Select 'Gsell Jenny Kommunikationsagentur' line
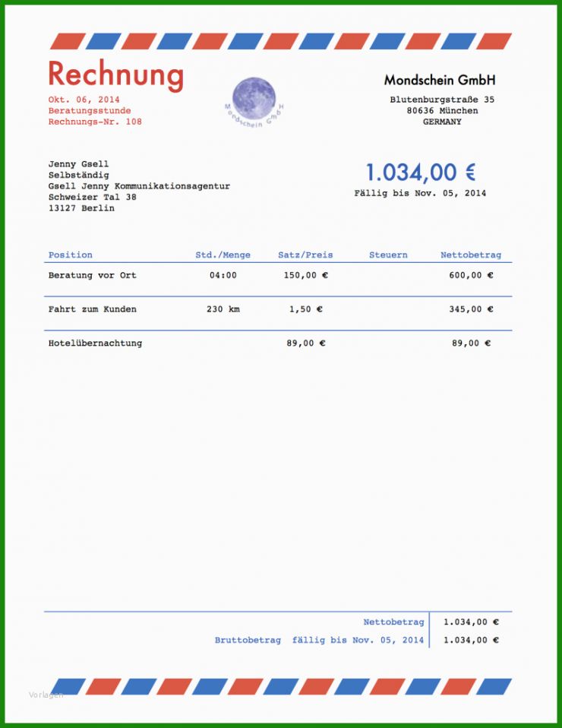Screen dimensions: 562x728 pos(139,186)
